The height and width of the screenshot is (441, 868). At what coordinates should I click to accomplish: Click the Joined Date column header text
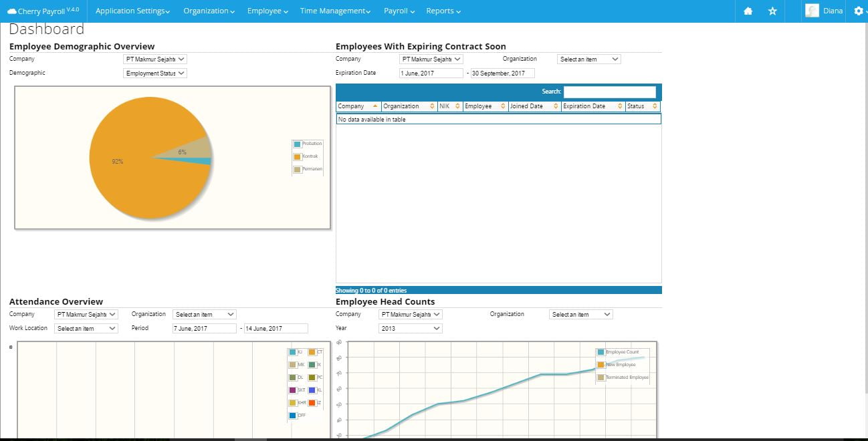(526, 106)
